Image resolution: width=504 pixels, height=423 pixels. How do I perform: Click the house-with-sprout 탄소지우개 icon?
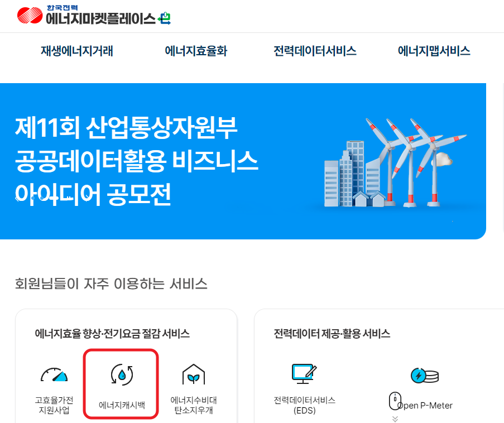coord(194,374)
